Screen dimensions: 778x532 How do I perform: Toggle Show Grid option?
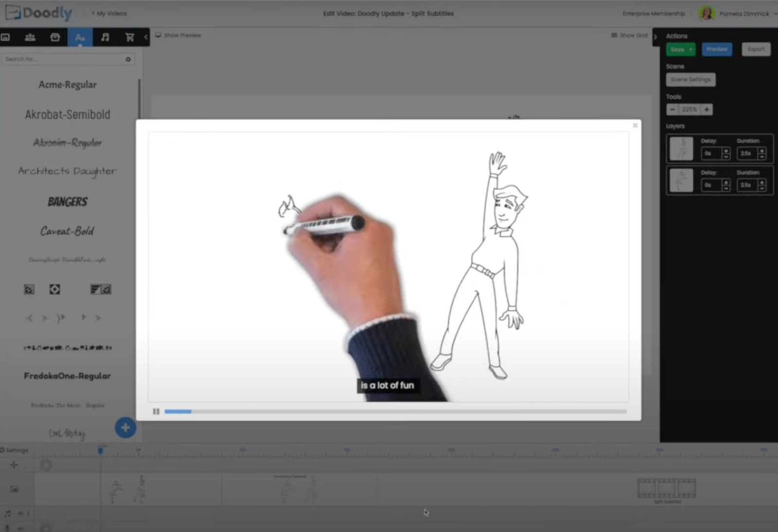click(629, 35)
